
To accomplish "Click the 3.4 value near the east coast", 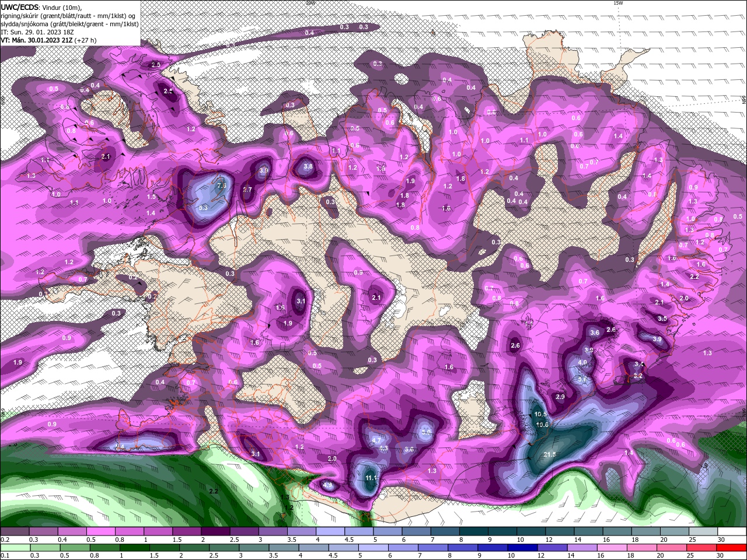I will [639, 364].
